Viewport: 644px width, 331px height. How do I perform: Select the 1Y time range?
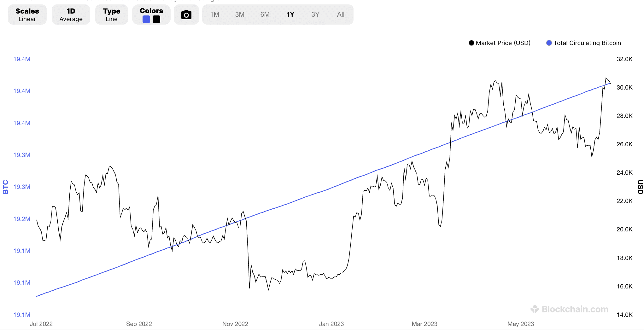(x=290, y=15)
